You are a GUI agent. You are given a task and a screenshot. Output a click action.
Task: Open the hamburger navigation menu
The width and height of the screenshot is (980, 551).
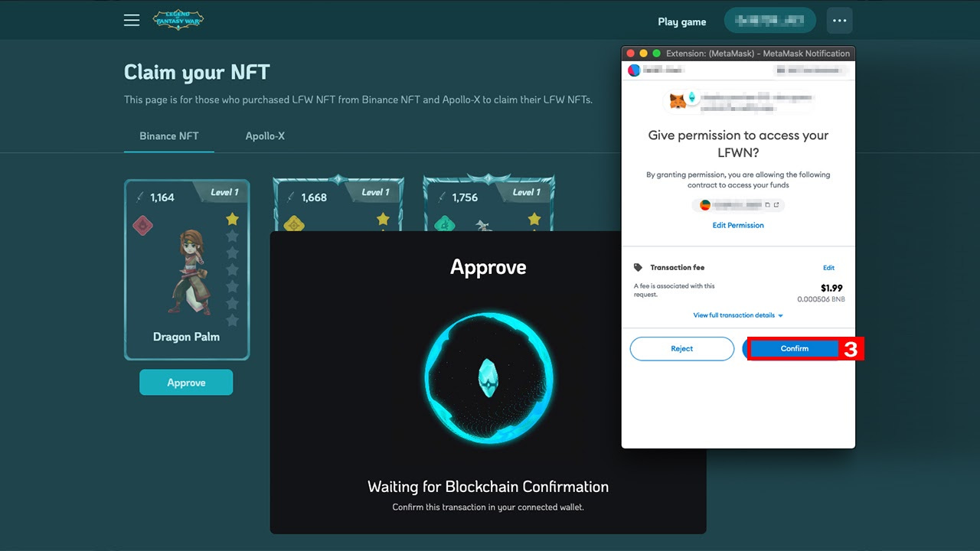pyautogui.click(x=132, y=21)
